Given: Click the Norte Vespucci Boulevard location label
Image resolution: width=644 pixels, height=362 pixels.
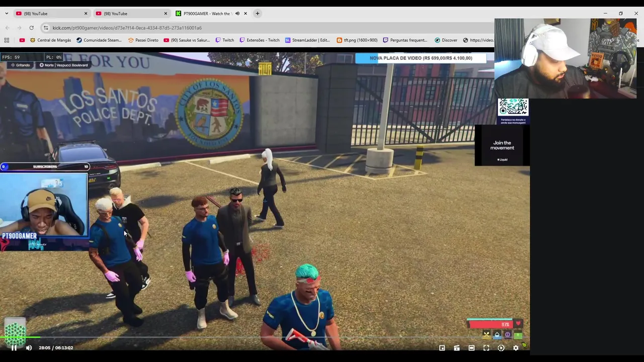Looking at the screenshot, I should pyautogui.click(x=63, y=65).
